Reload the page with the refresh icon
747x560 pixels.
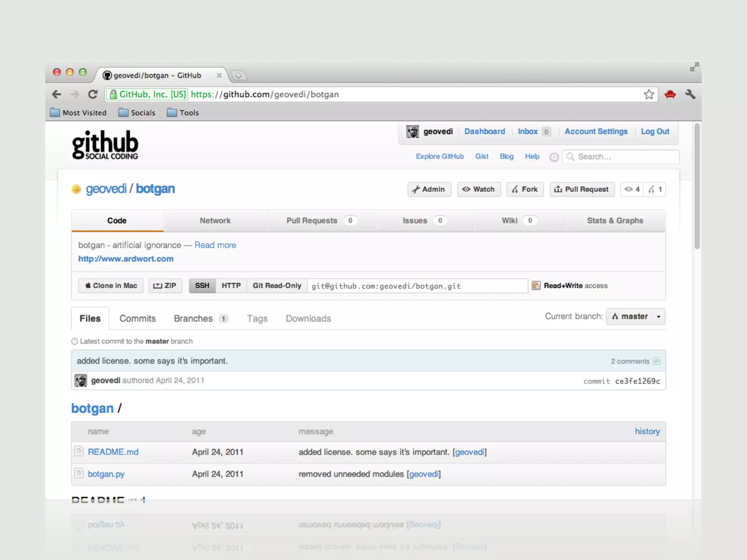tap(93, 94)
